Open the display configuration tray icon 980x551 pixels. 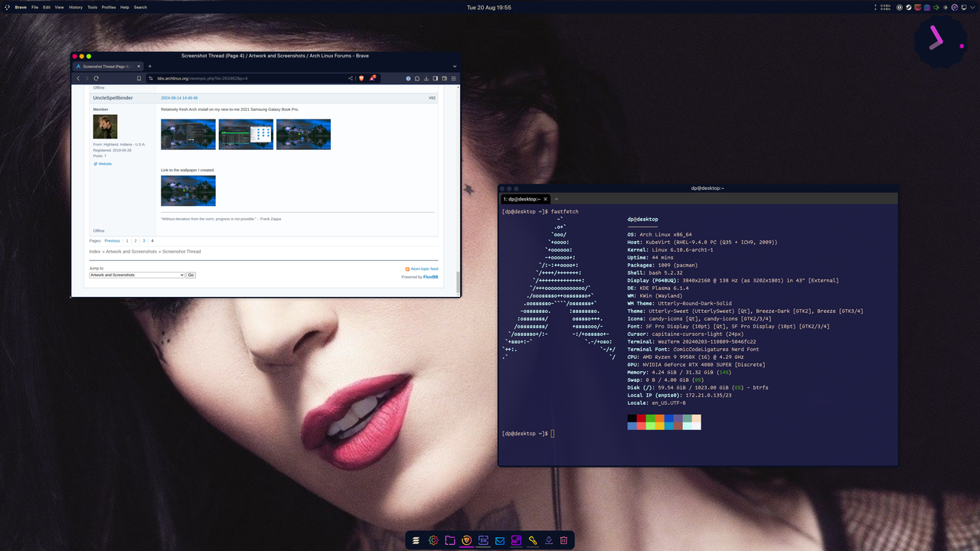(x=964, y=8)
